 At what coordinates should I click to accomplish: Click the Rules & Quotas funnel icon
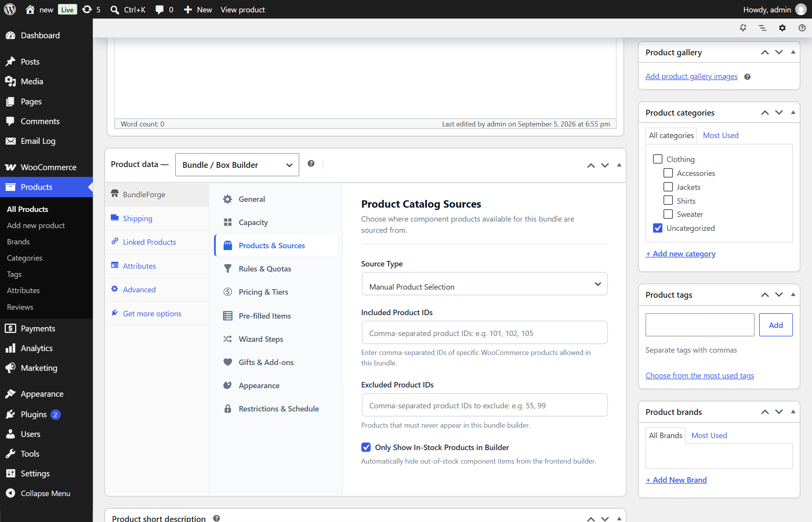pyautogui.click(x=228, y=269)
